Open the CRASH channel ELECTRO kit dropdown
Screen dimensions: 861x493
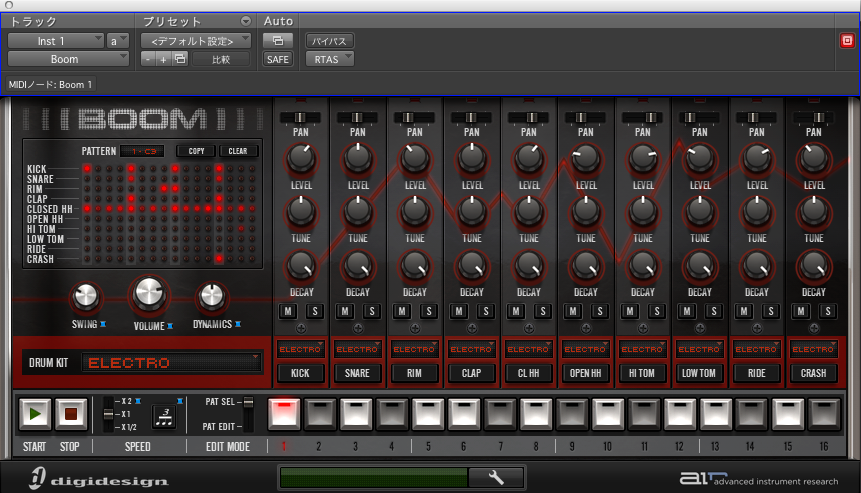point(814,349)
